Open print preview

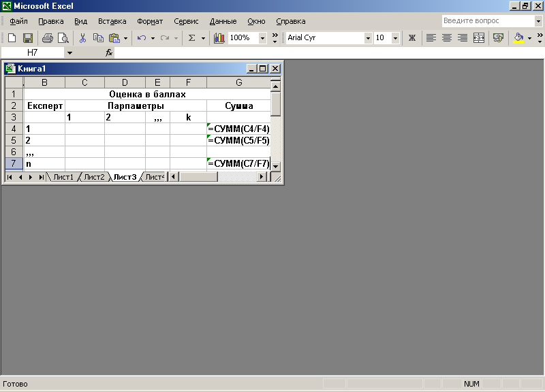(x=63, y=38)
